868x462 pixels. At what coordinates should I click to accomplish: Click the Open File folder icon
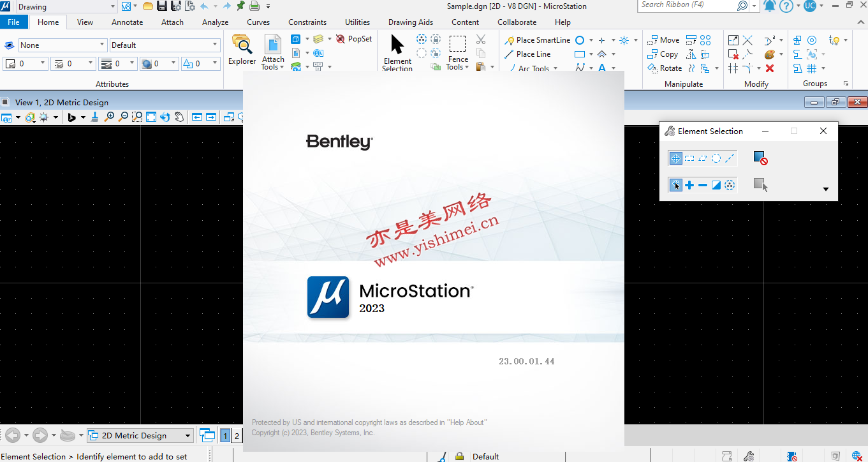coord(148,6)
